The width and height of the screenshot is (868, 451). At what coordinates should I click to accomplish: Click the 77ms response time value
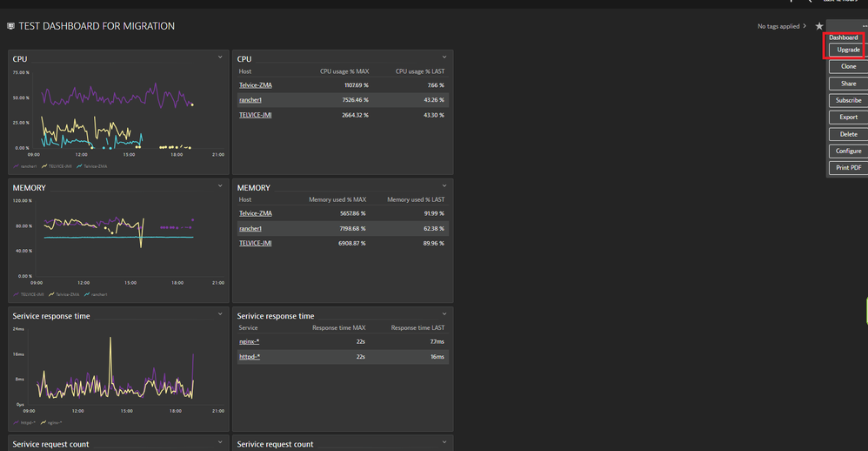(x=437, y=342)
